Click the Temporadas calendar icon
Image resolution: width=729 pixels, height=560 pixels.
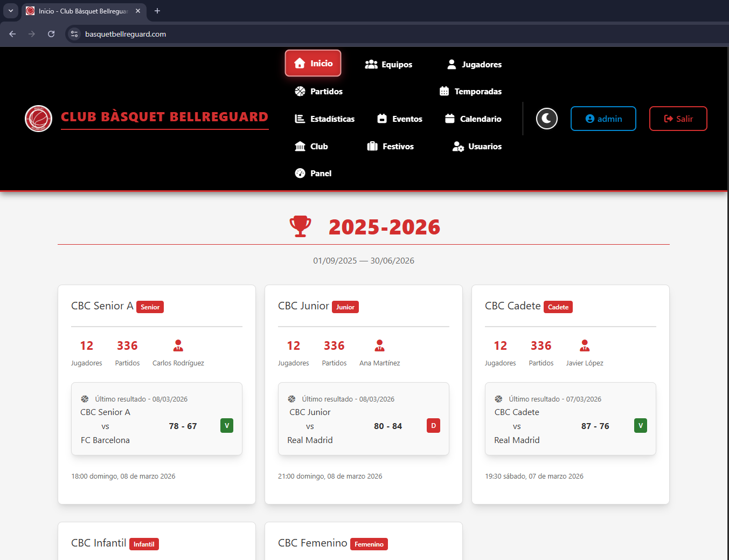[x=444, y=92]
